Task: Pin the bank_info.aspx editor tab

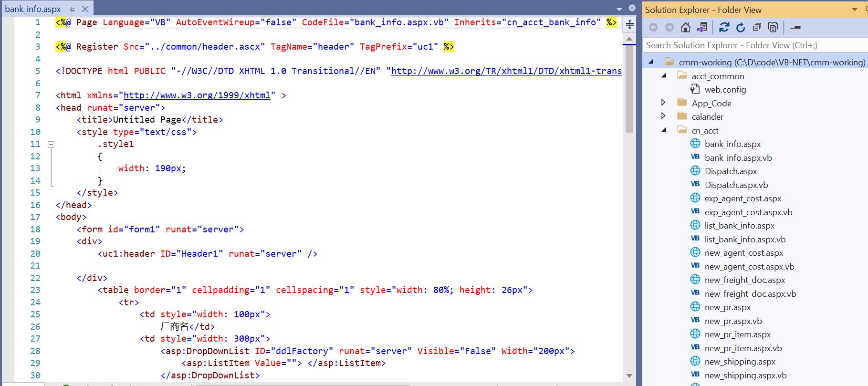Action: tap(72, 9)
